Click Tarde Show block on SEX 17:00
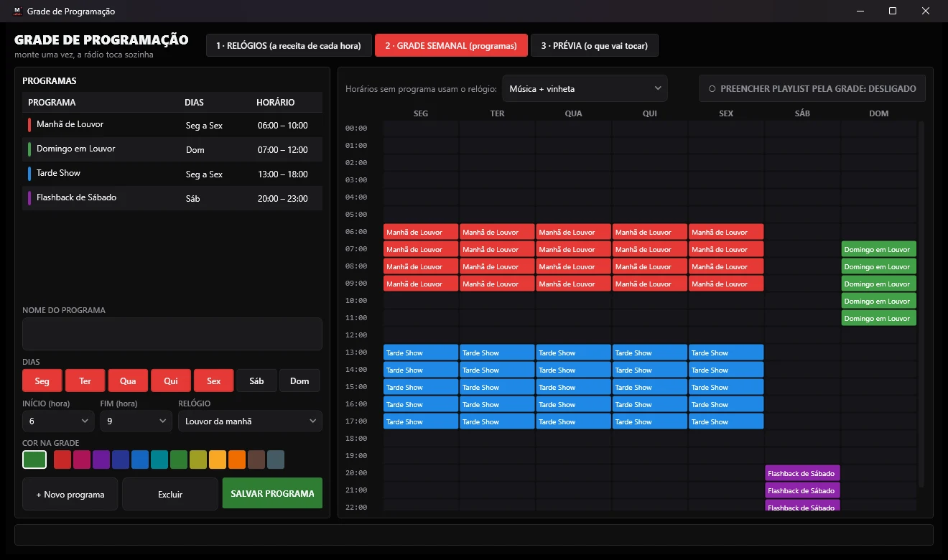 pyautogui.click(x=726, y=421)
